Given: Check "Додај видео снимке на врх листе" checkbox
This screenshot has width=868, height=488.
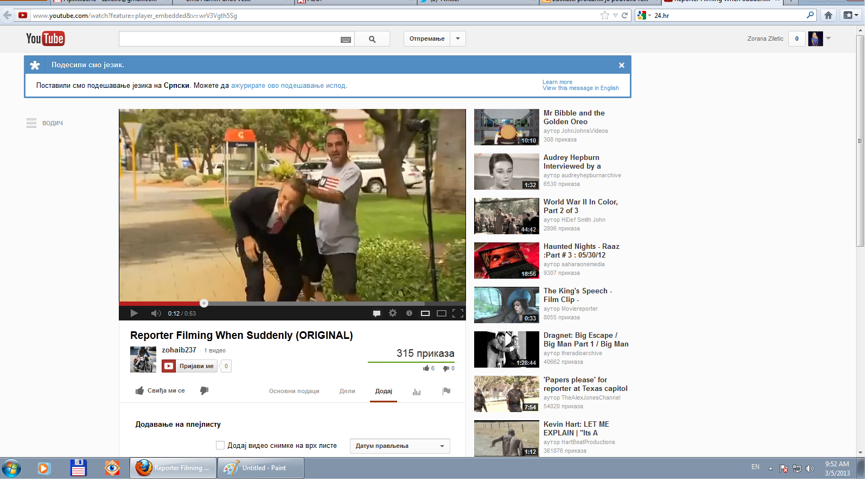Looking at the screenshot, I should (220, 446).
